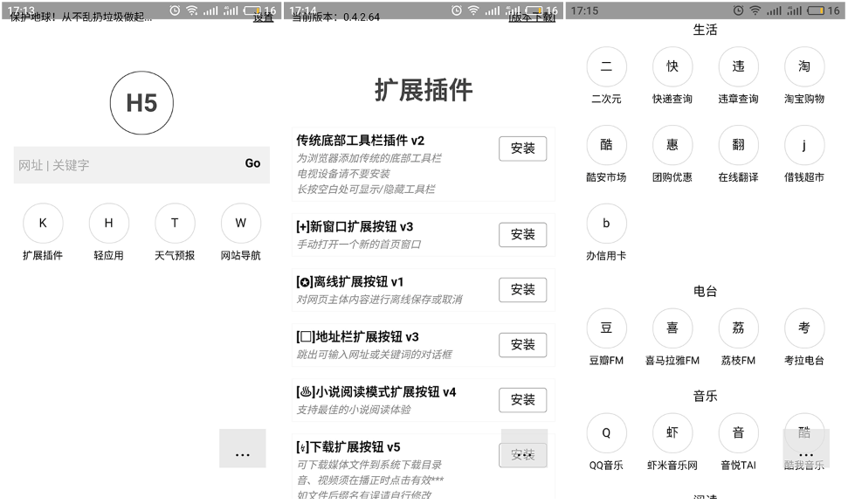Click the 17:15 clock in status bar
848x504 pixels.
[x=584, y=10]
